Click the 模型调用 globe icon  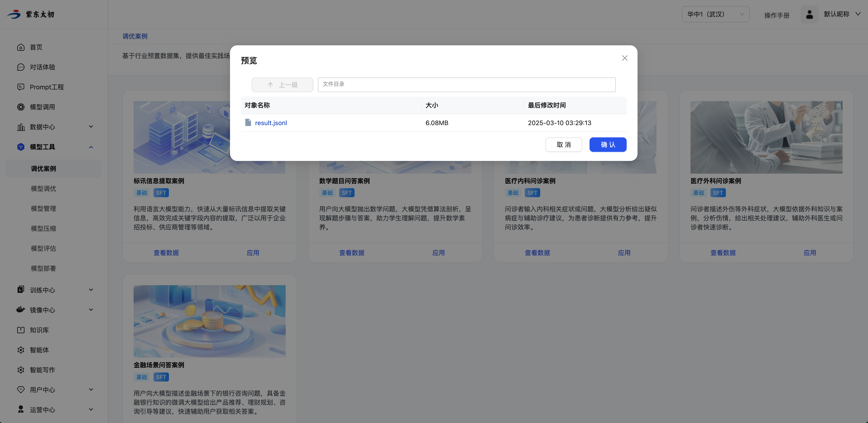click(21, 107)
